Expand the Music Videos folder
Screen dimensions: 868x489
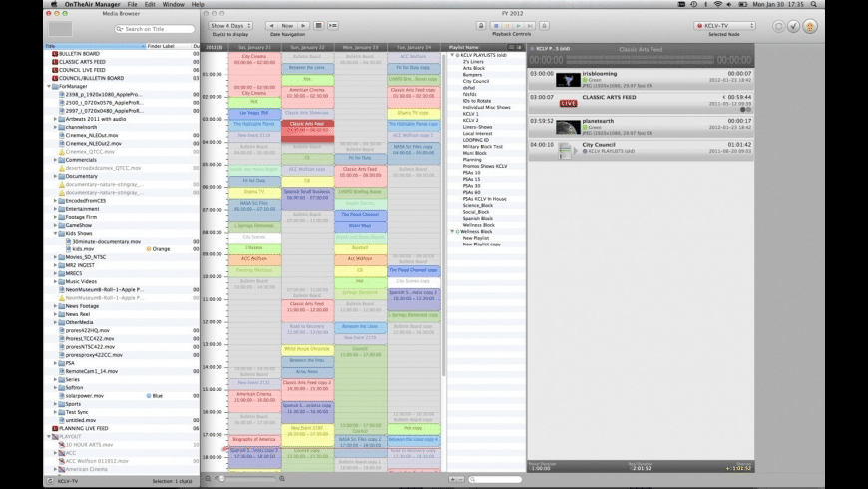click(x=55, y=281)
